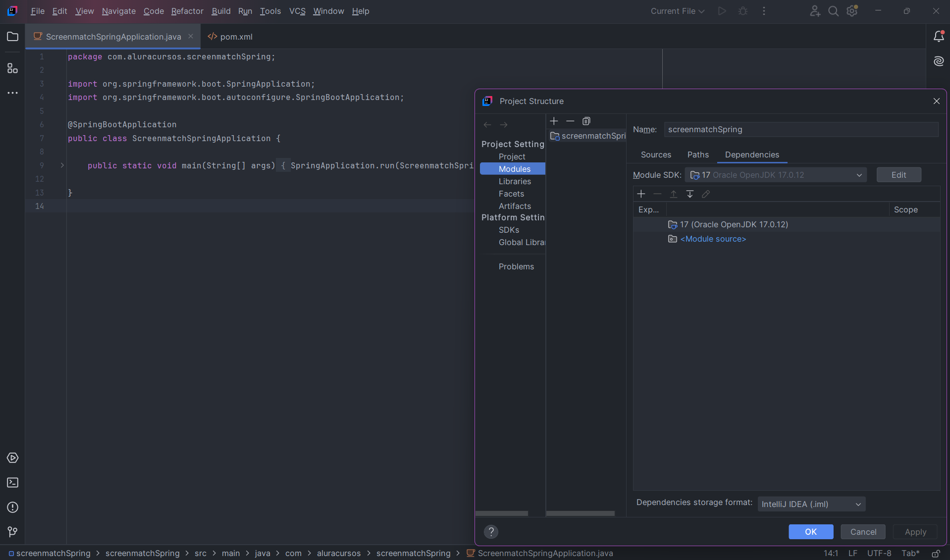Toggle read-only lock icon in status bar
The width and height of the screenshot is (950, 560).
[936, 553]
